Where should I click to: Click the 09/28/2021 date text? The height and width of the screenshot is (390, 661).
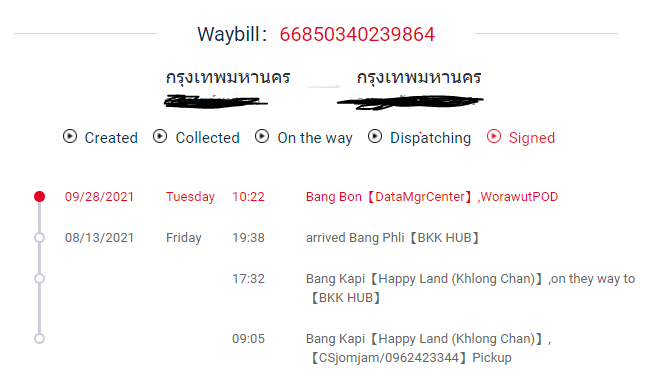click(99, 197)
